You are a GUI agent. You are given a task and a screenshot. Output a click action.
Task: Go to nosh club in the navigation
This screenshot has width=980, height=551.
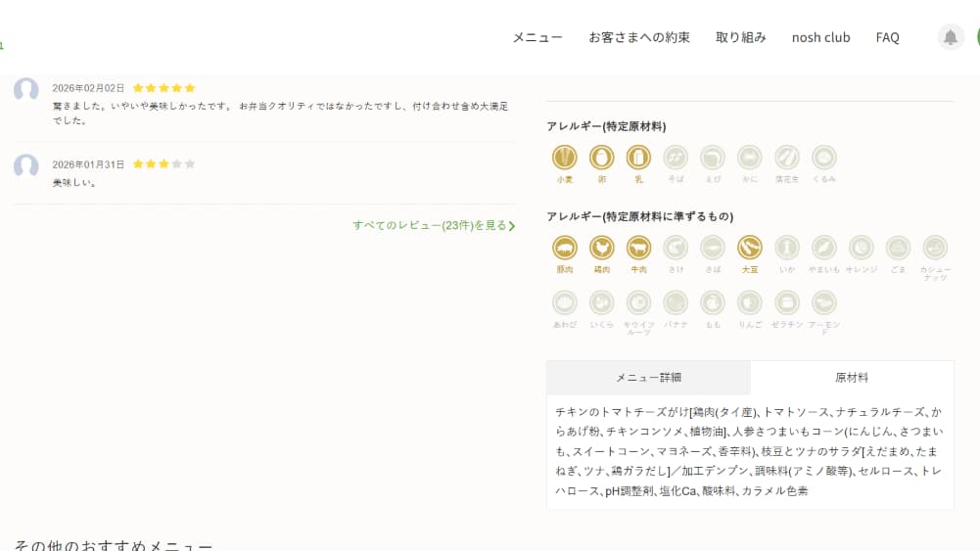[820, 37]
